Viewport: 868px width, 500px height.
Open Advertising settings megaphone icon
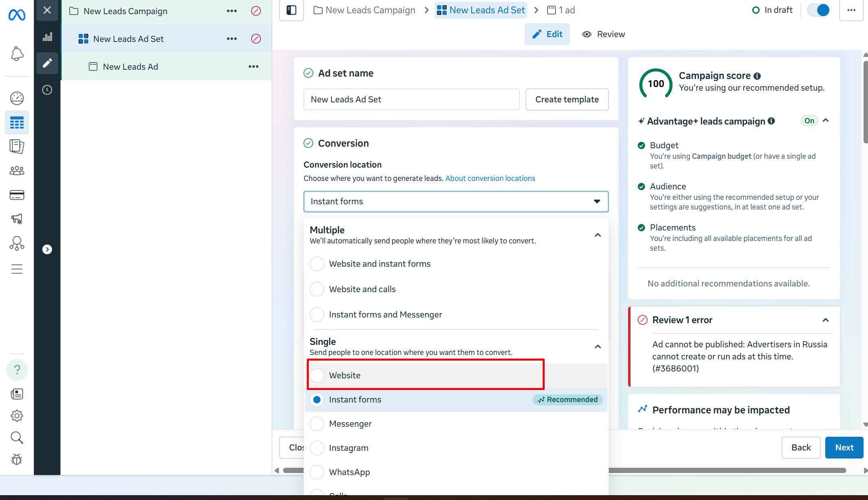(x=17, y=219)
